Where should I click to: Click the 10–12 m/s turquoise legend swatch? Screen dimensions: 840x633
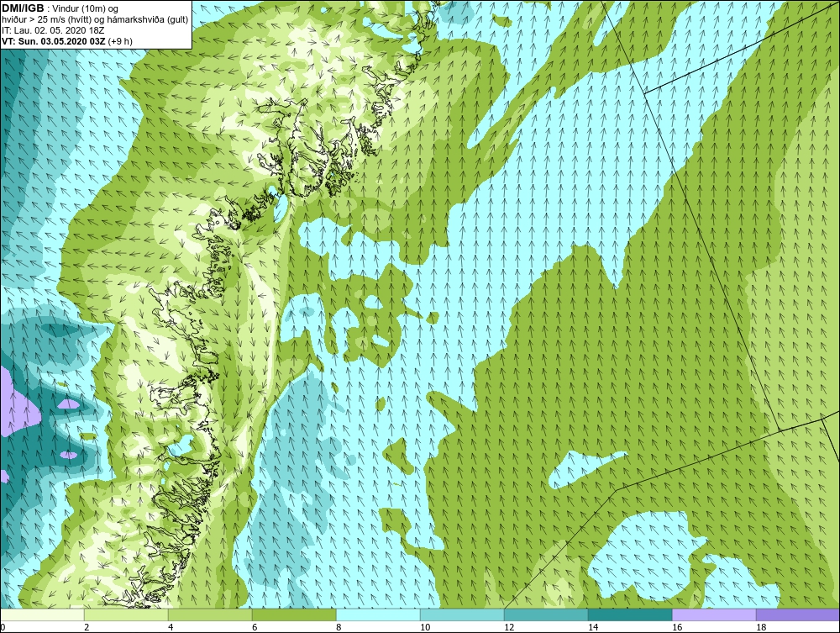(462, 615)
